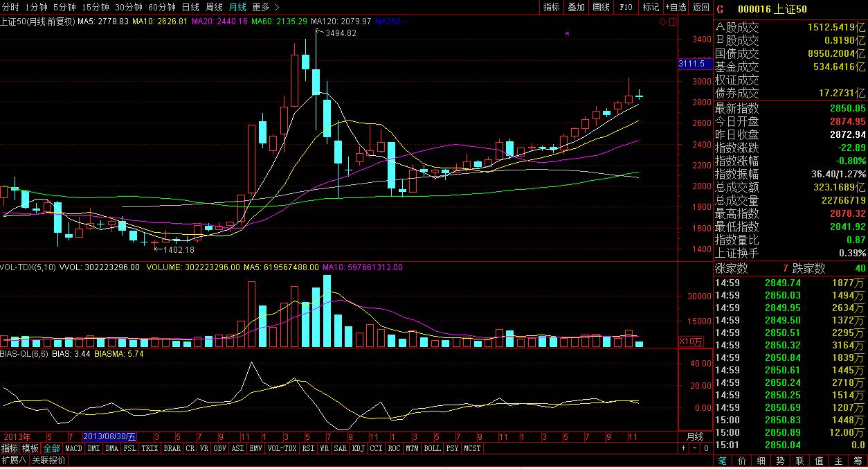
Task: Select the 细 detail tab
Action: click(761, 460)
